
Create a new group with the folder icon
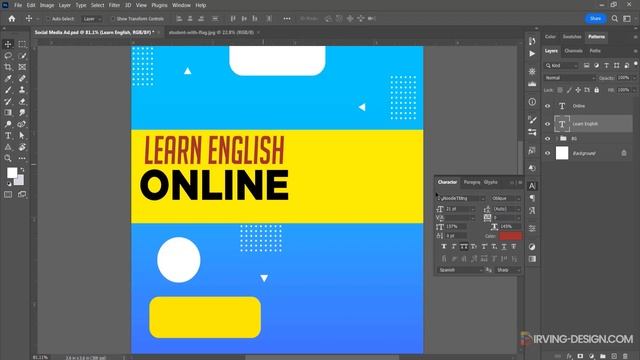coord(603,356)
